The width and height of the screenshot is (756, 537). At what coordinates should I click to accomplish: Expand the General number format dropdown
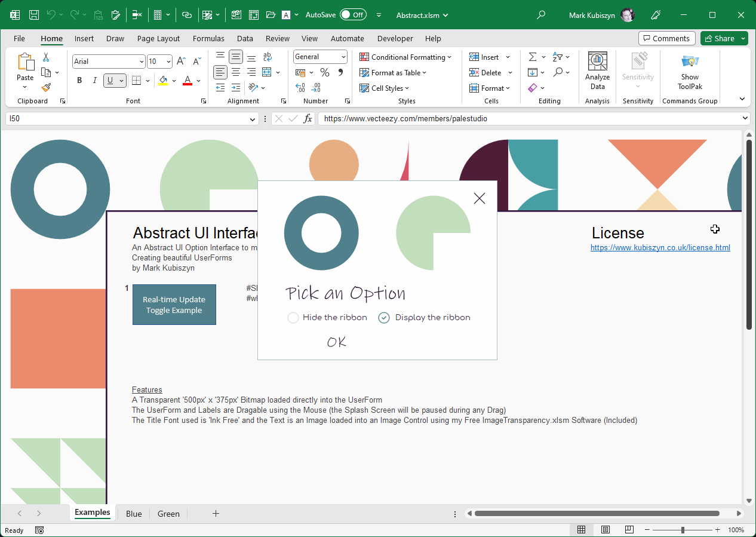[343, 57]
